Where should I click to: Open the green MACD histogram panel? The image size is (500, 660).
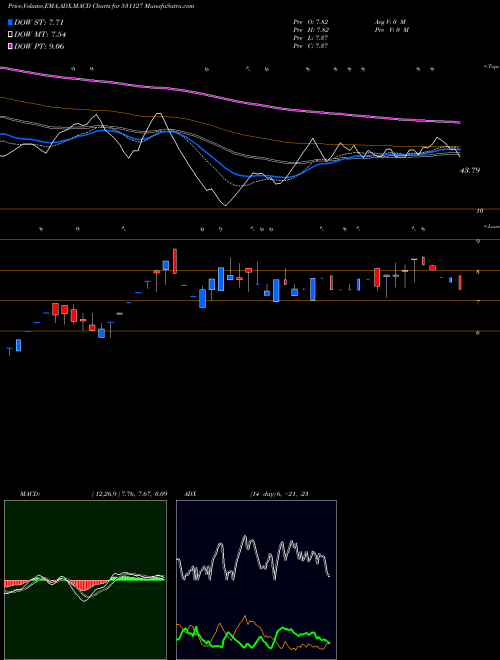pos(85,580)
